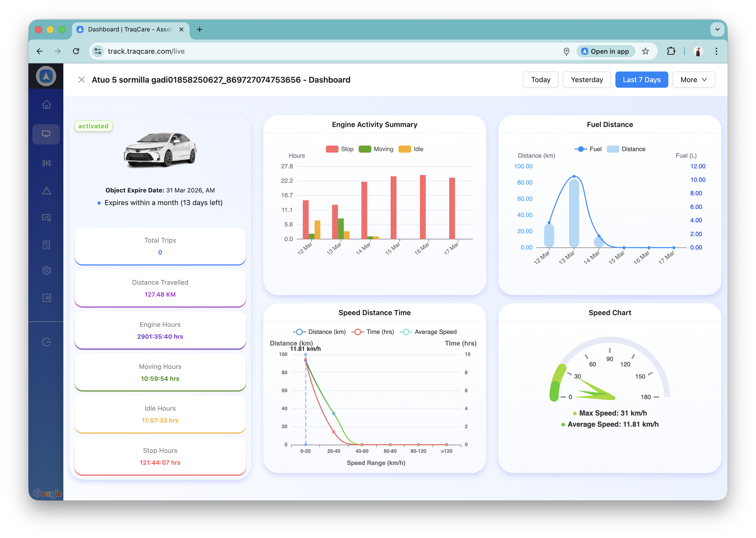Toggle the Moving series legend
The image size is (756, 538).
(x=376, y=149)
